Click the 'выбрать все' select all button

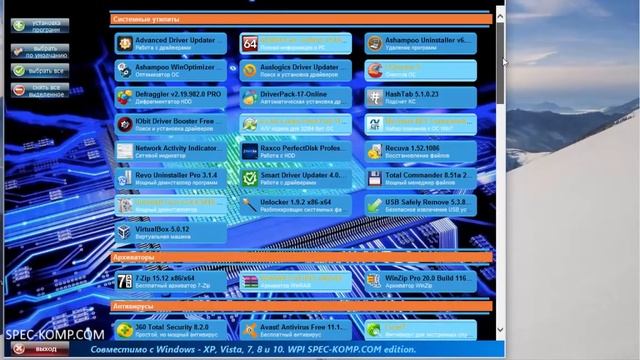tap(40, 71)
